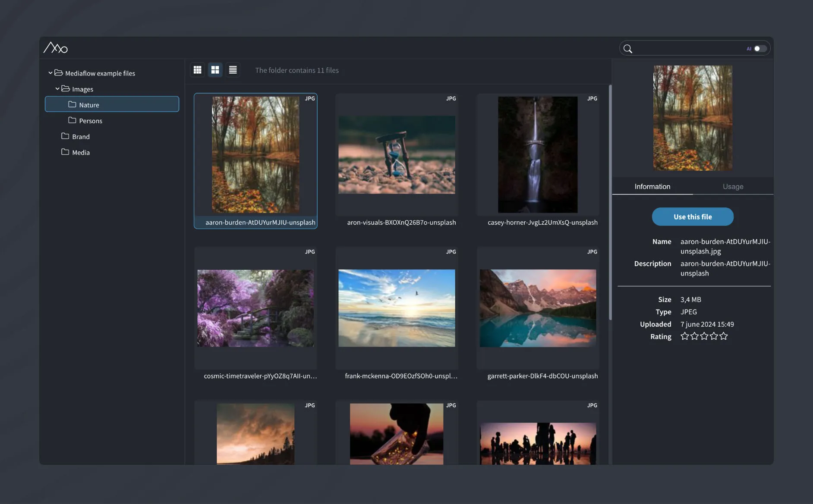The height and width of the screenshot is (504, 813).
Task: Click the Brand folder icon
Action: 65,136
